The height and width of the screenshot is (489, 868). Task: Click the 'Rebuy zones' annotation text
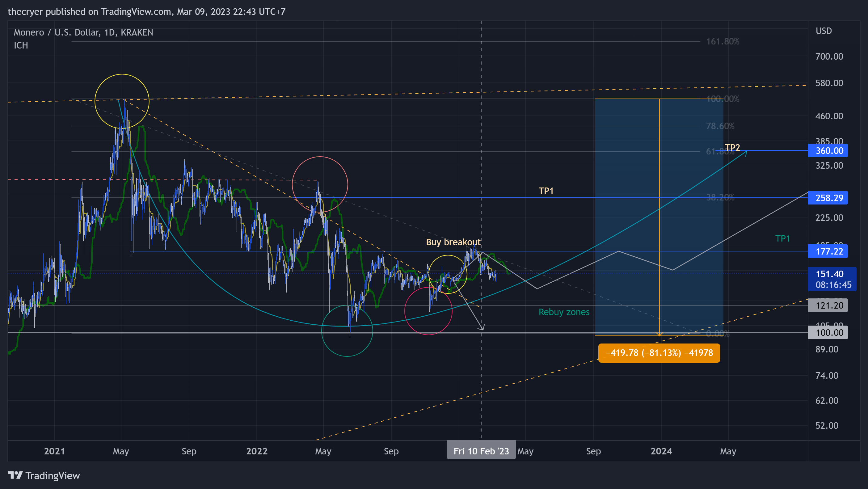[x=564, y=312]
